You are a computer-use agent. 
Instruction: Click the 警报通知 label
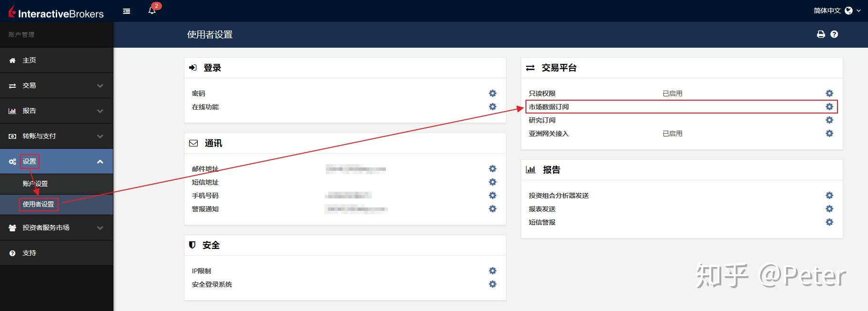pyautogui.click(x=205, y=209)
